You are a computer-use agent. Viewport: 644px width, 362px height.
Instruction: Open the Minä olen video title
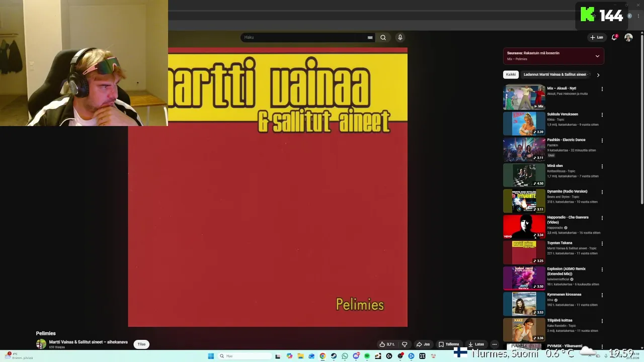coord(555,165)
